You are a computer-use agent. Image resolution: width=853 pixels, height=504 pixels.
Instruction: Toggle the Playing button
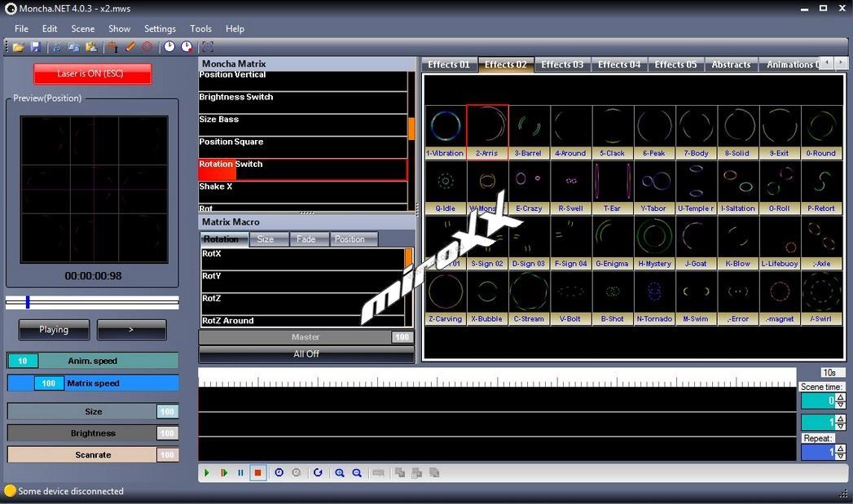pyautogui.click(x=54, y=330)
